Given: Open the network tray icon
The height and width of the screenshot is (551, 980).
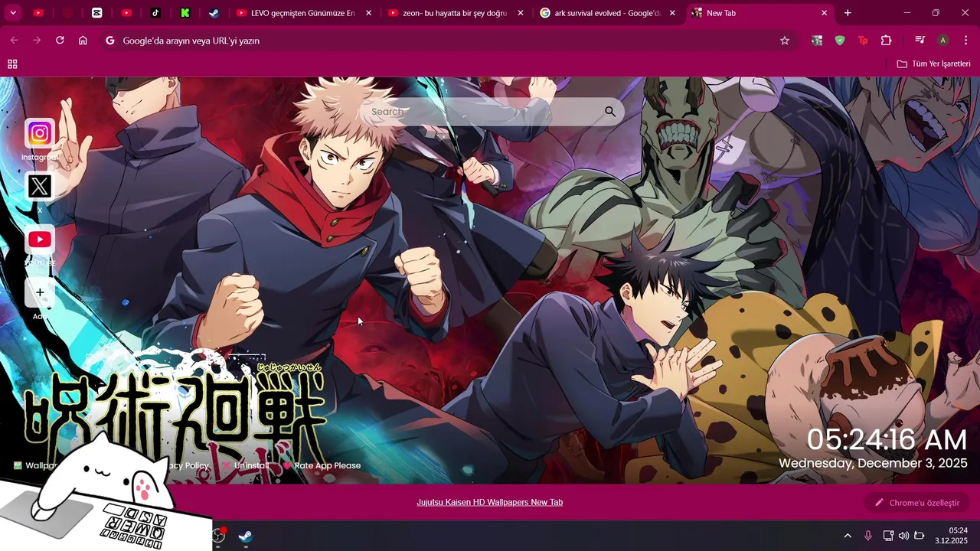Looking at the screenshot, I should click(x=888, y=536).
